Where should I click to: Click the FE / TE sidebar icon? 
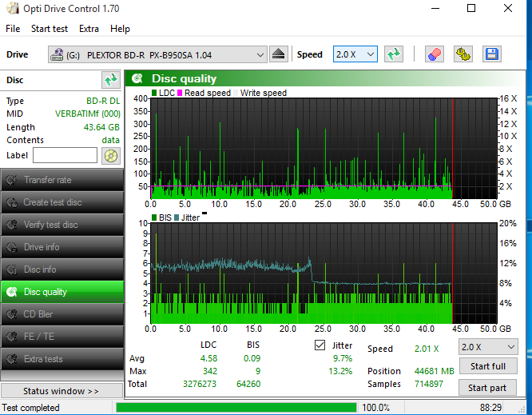[11, 337]
